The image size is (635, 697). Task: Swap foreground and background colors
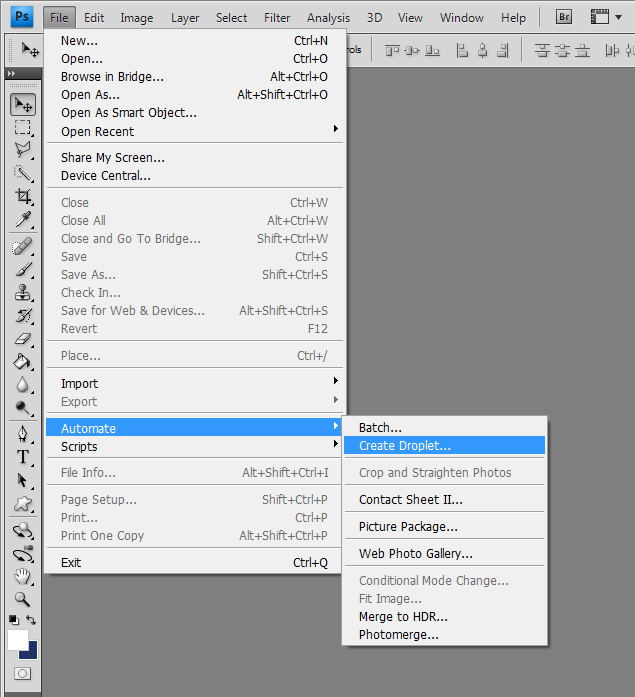tap(31, 620)
